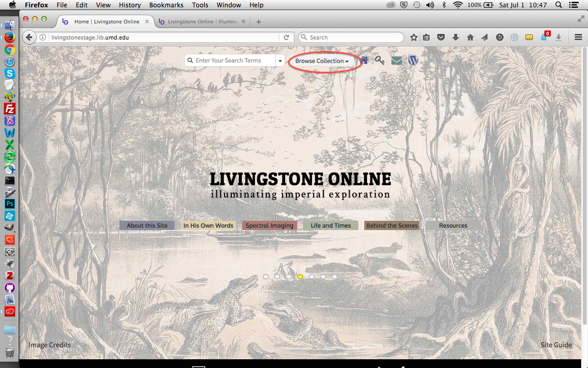
Task: Open the Firefox hamburger menu
Action: click(x=578, y=37)
